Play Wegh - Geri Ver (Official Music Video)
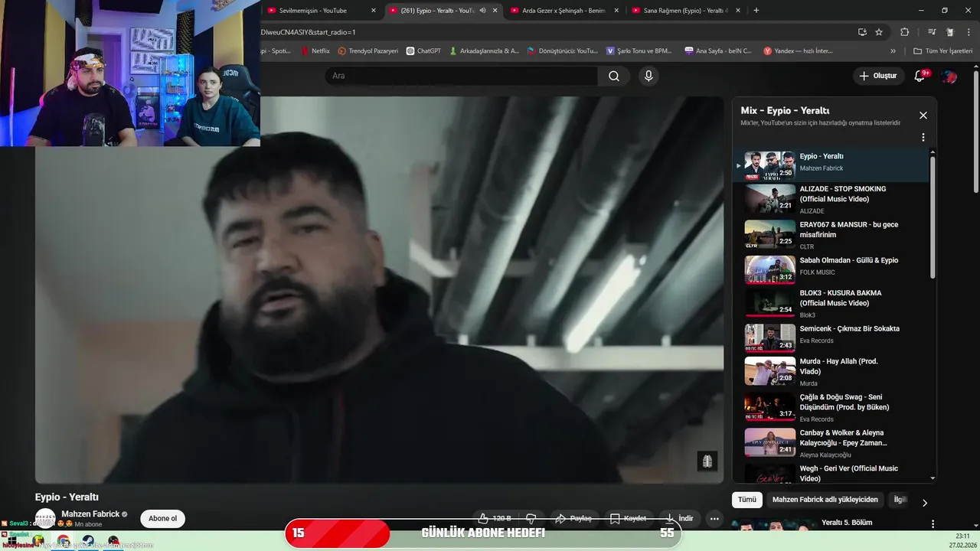 [830, 473]
